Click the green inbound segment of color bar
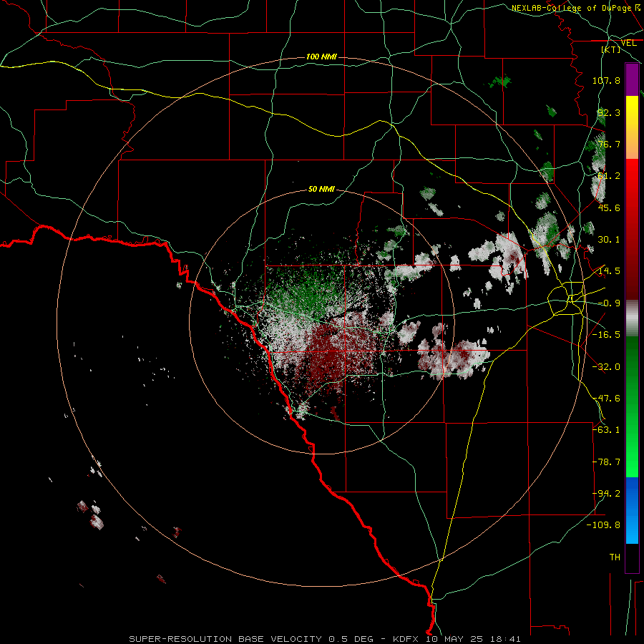 [x=632, y=406]
